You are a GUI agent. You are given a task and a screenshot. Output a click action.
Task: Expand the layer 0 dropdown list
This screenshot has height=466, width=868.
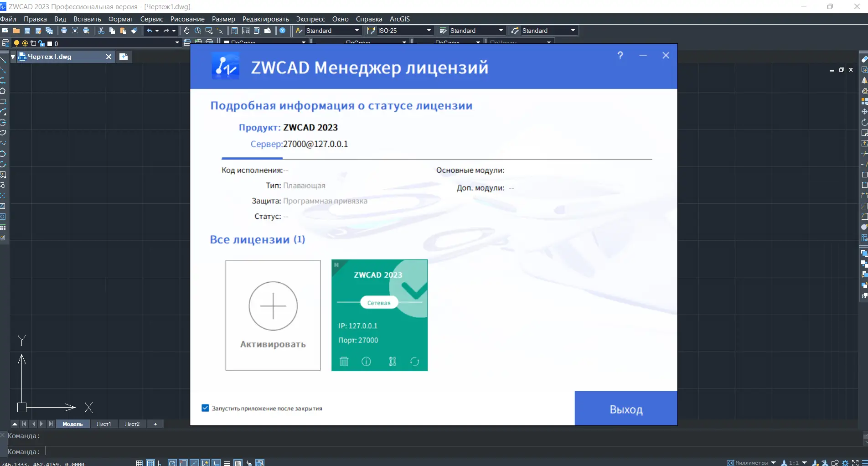(x=177, y=43)
